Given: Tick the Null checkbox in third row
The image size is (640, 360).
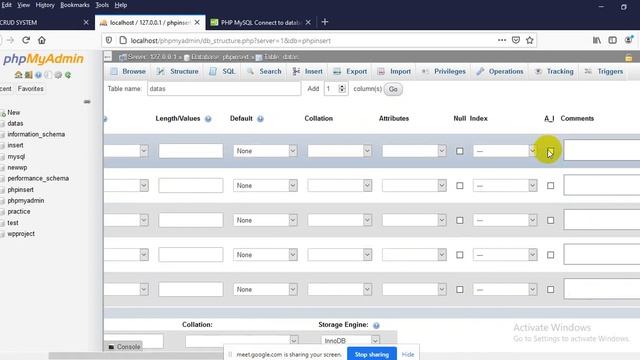Looking at the screenshot, I should tap(460, 220).
